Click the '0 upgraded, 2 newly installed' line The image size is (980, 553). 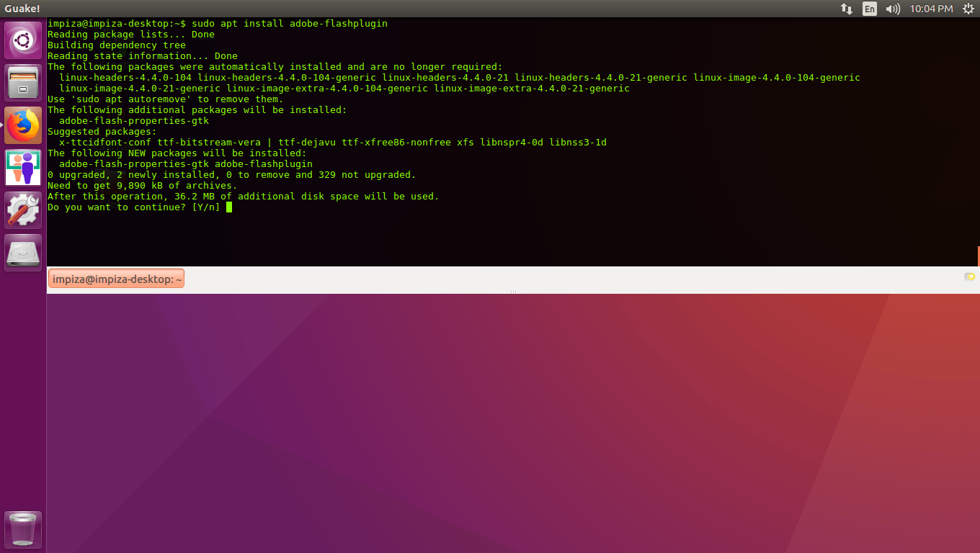point(232,175)
